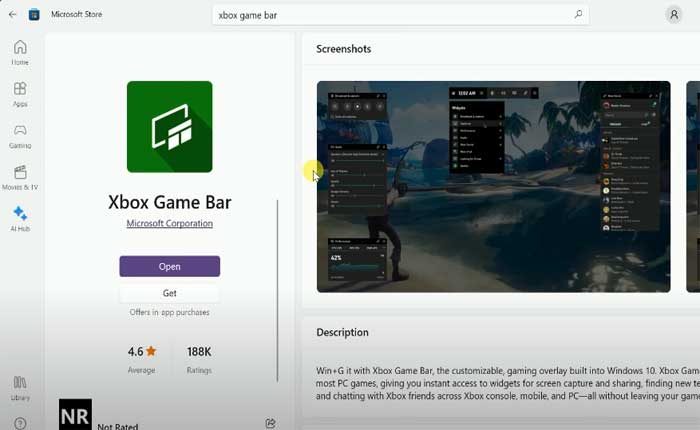Image resolution: width=700 pixels, height=430 pixels.
Task: Click the Xbox Game Bar app icon
Action: tap(170, 126)
